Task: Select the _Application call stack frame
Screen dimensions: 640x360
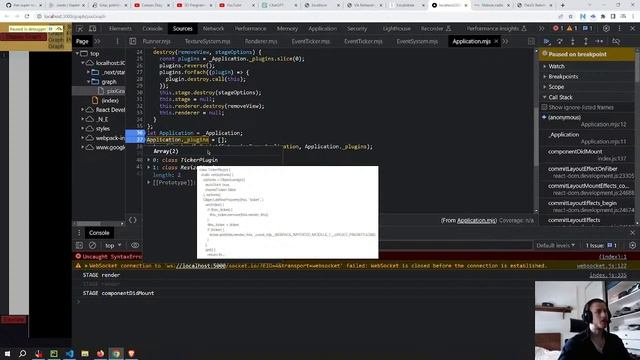Action: tap(587, 138)
